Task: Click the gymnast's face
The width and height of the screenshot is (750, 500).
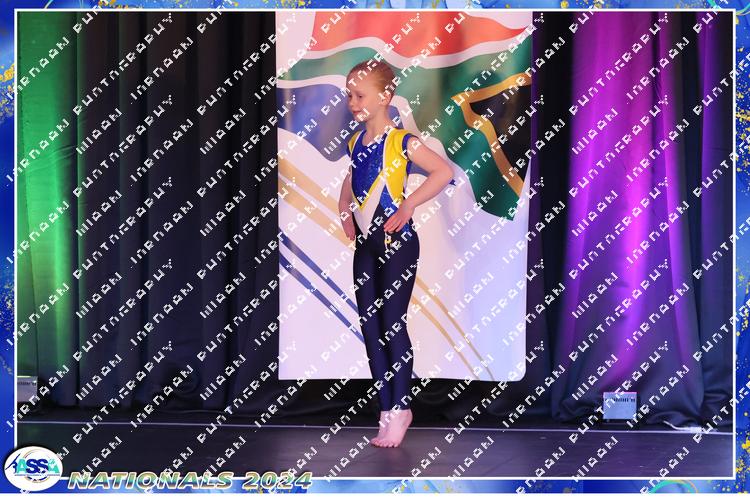Action: coord(363,86)
